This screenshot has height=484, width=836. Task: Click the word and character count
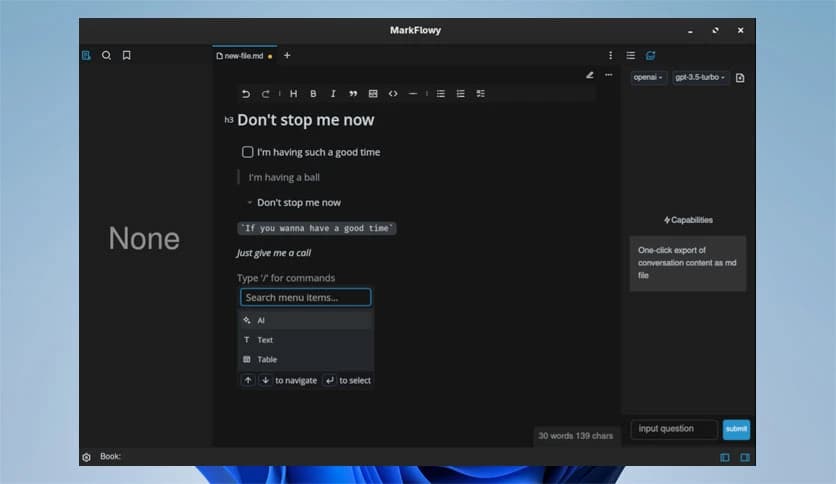[576, 436]
